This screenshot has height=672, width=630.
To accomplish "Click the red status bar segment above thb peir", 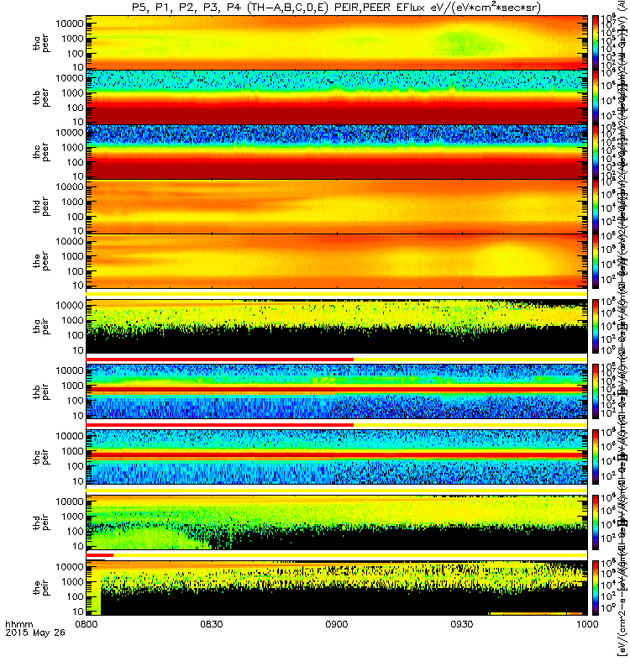I will [220, 360].
